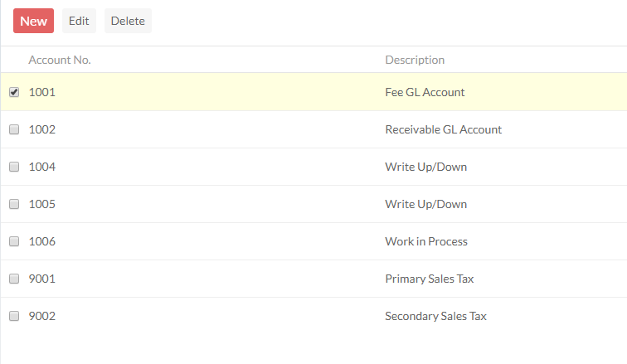Viewport: 627px width, 364px height.
Task: Click the Description column header
Action: (415, 61)
